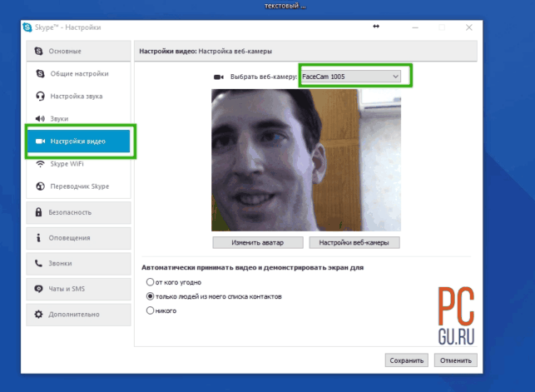Click the Сохранить button
Image resolution: width=535 pixels, height=392 pixels.
[x=406, y=360]
